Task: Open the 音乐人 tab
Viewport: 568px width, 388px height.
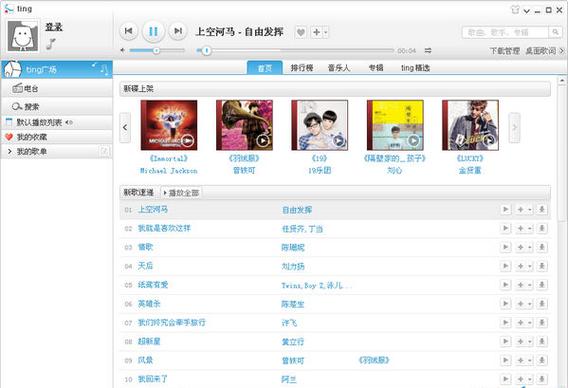Action: [339, 68]
